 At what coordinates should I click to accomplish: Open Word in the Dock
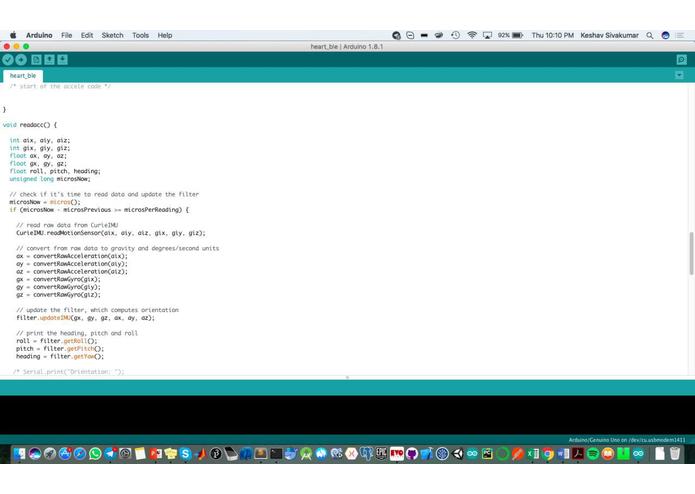point(563,454)
